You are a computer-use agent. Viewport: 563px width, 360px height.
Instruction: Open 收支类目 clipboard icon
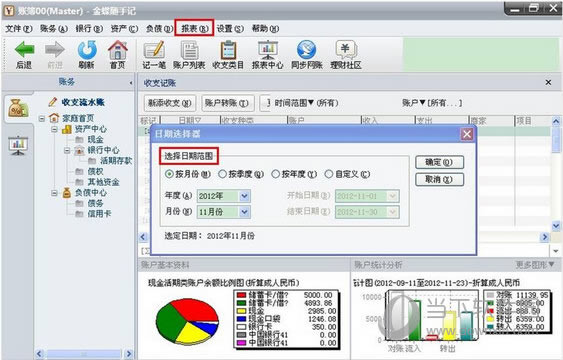point(228,50)
